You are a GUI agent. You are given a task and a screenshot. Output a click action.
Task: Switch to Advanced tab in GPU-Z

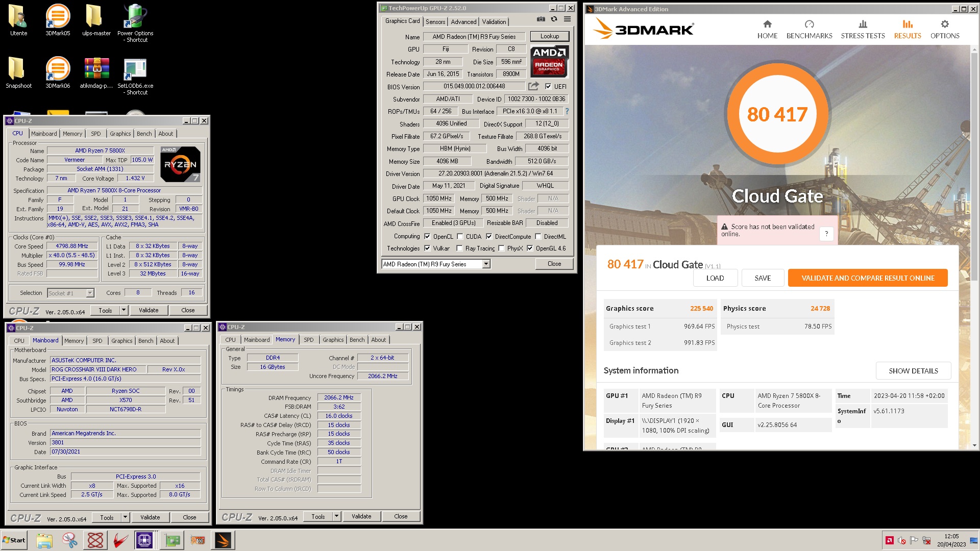(x=463, y=21)
